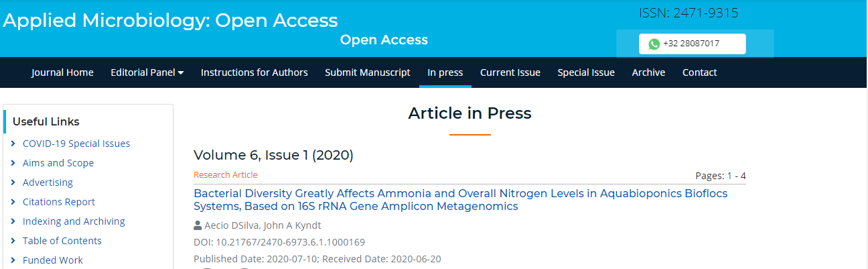Expand the Editorial Panel dropdown
This screenshot has height=269, width=868.
pos(147,72)
